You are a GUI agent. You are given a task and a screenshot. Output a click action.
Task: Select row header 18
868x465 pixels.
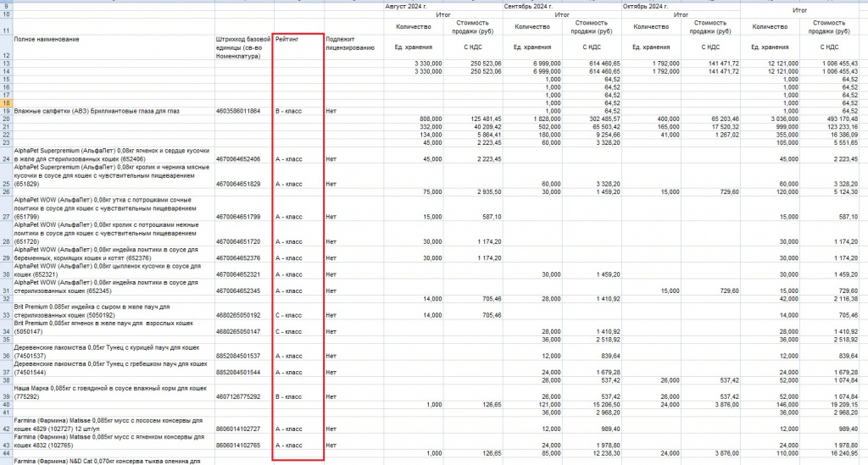[6, 102]
